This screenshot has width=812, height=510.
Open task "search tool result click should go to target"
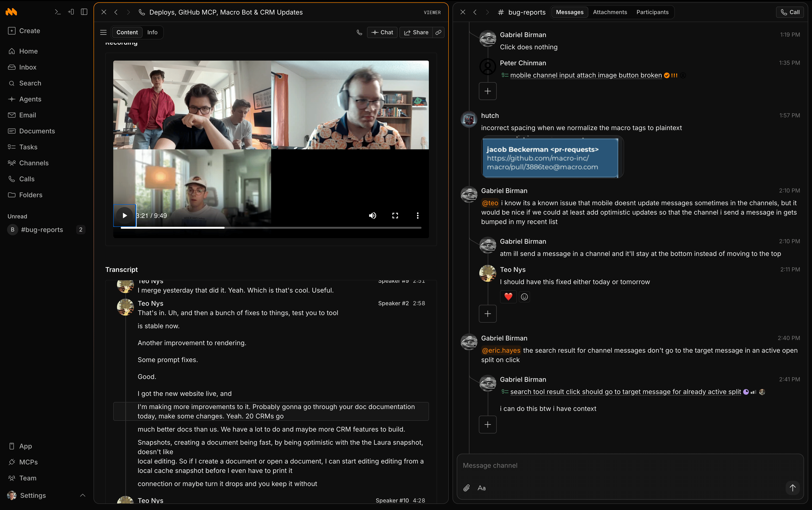(x=625, y=392)
